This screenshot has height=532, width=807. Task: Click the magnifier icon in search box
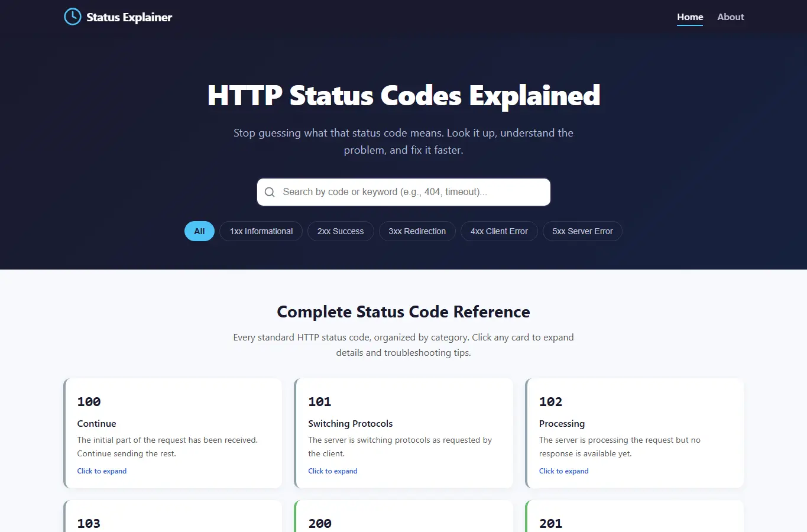click(x=270, y=192)
